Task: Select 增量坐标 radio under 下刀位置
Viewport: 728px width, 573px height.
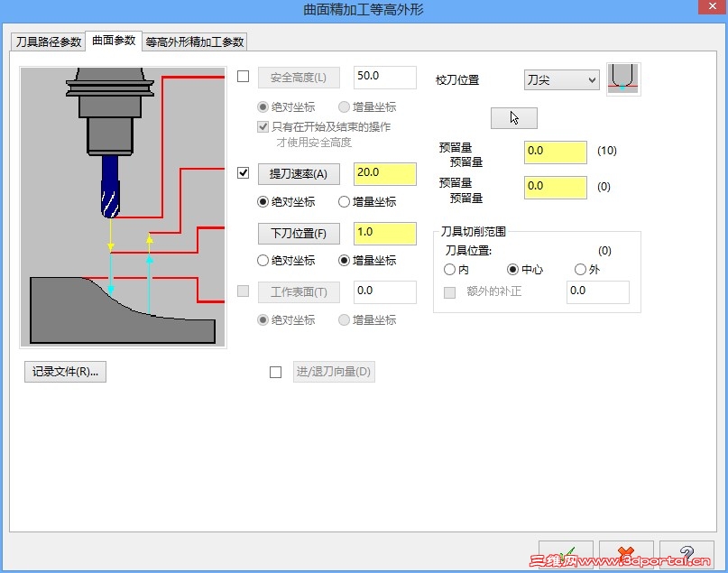Action: click(x=344, y=261)
